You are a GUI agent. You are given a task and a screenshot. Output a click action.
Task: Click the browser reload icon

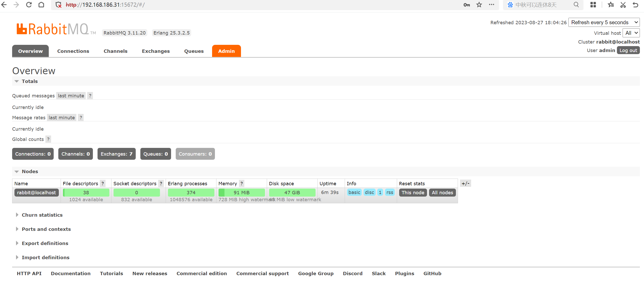[x=29, y=5]
